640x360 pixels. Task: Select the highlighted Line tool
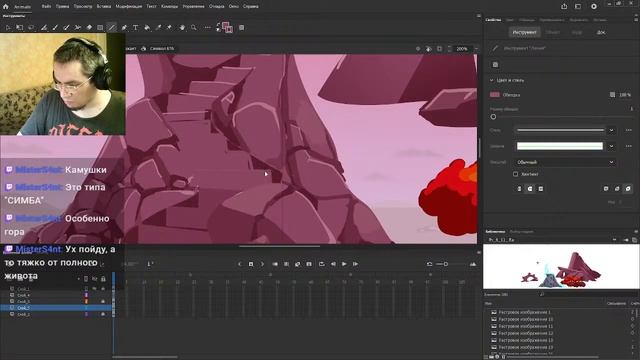click(x=111, y=28)
